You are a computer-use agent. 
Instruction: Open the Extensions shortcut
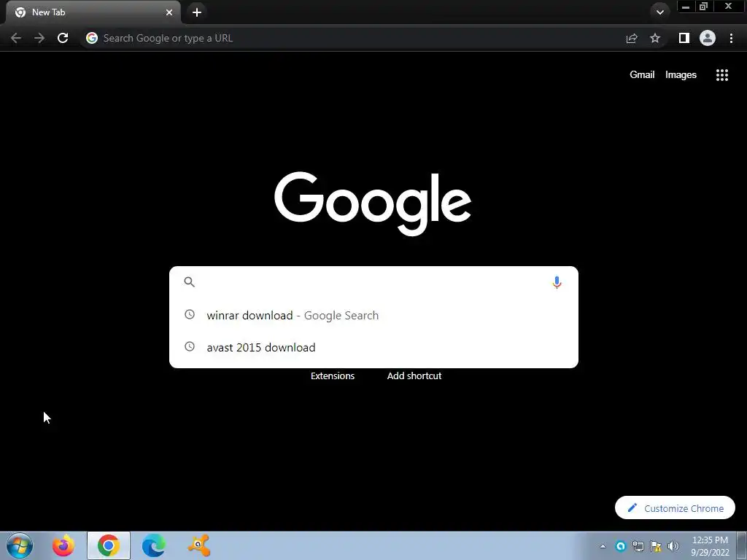(333, 376)
